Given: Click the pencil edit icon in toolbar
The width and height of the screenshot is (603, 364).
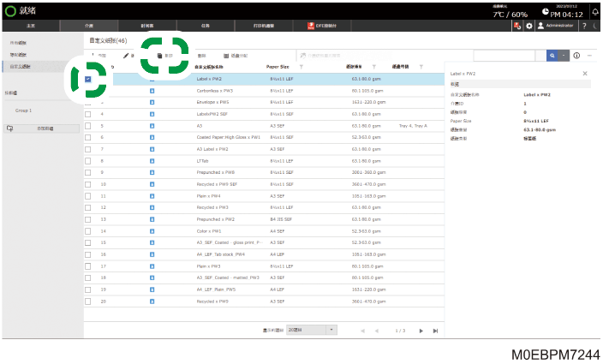Looking at the screenshot, I should tap(126, 56).
